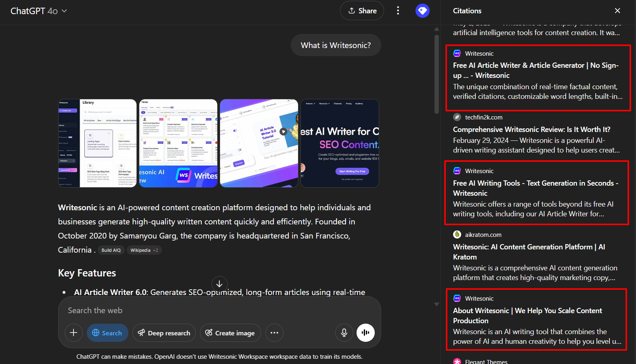Open the ChatGPT 4o model selector dropdown
This screenshot has height=364, width=636.
click(39, 11)
